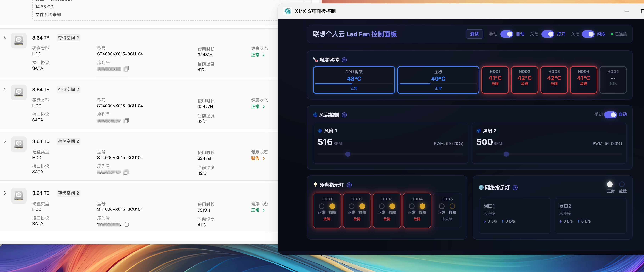The image size is (644, 272).
Task: Click 存储空间 2 tag on disk 3
Action: click(68, 38)
